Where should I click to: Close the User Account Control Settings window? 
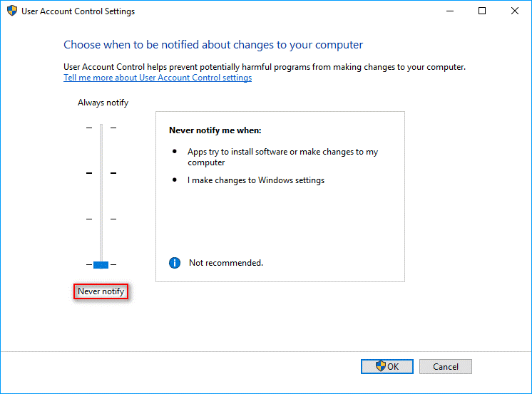pos(515,11)
